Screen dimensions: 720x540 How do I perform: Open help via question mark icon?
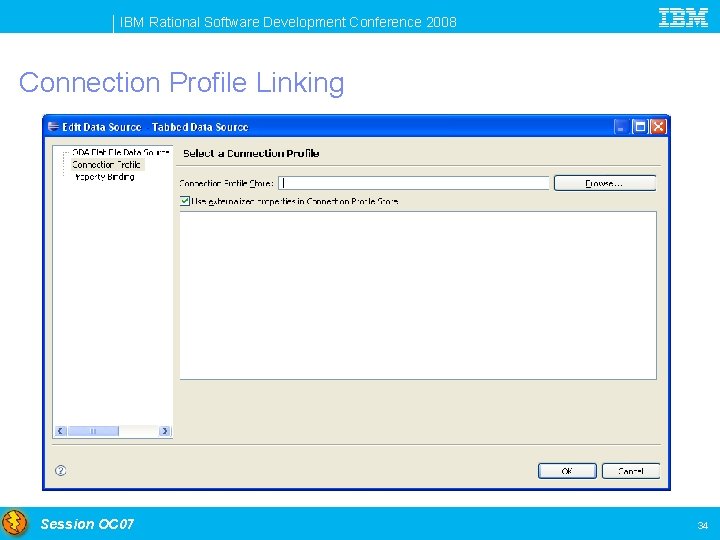(x=61, y=470)
